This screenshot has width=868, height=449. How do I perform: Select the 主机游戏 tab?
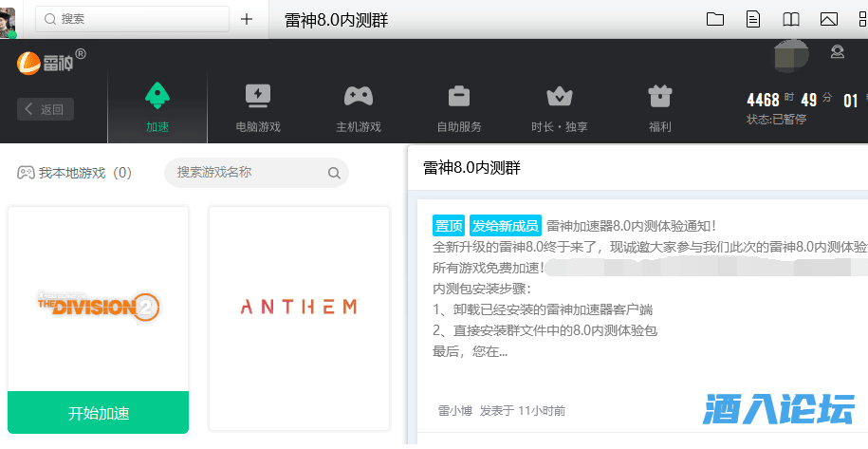point(359,106)
